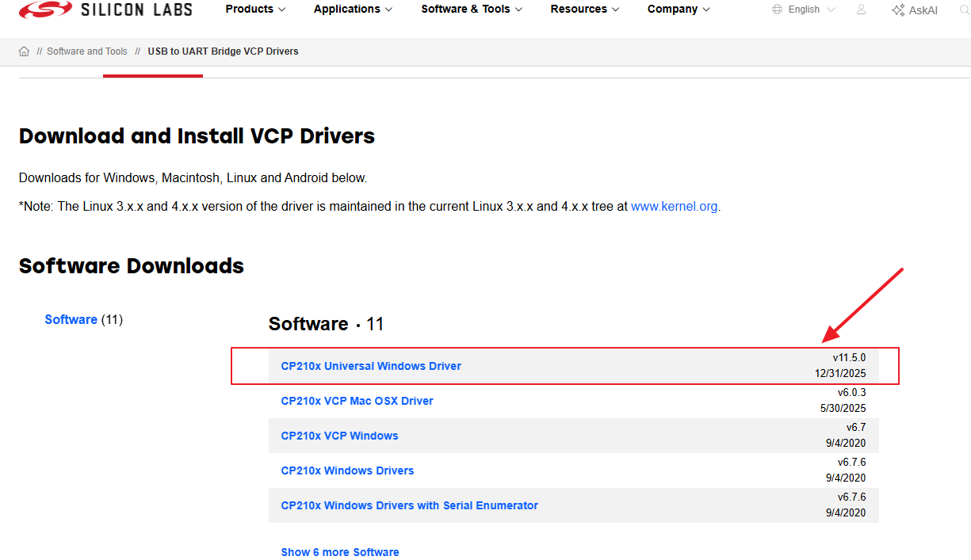The image size is (971, 560).
Task: Click the 5/30/2025 date text
Action: coord(843,408)
